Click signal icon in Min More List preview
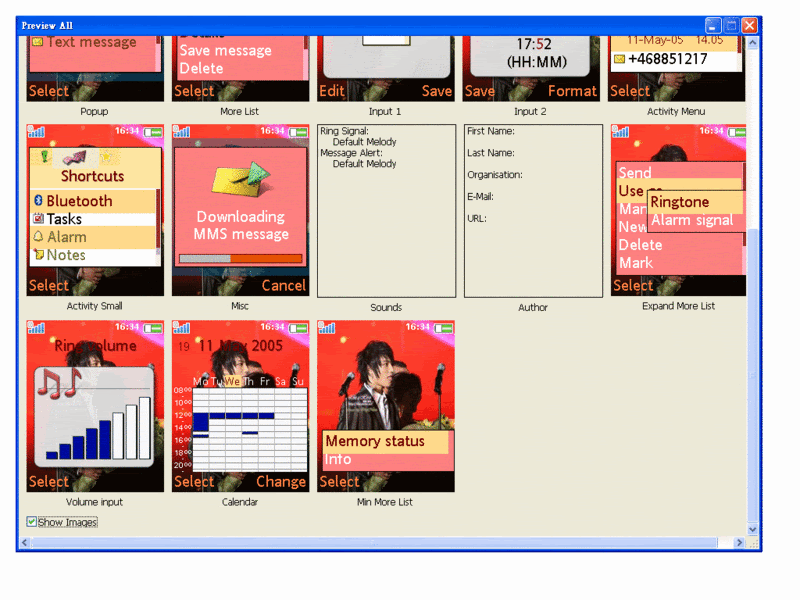 click(327, 328)
